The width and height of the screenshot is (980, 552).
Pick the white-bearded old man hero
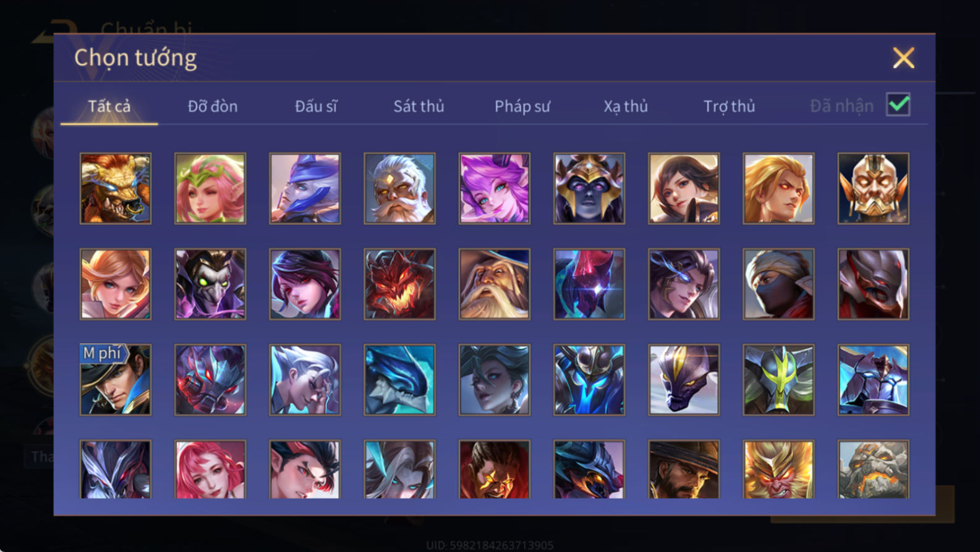coord(399,188)
